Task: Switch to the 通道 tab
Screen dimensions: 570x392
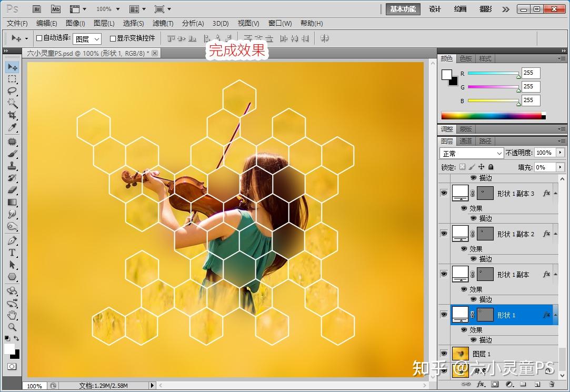Action: (x=466, y=141)
